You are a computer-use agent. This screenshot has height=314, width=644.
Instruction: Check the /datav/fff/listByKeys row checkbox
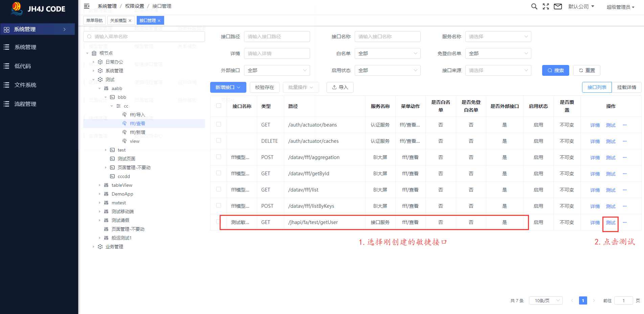[x=219, y=205]
